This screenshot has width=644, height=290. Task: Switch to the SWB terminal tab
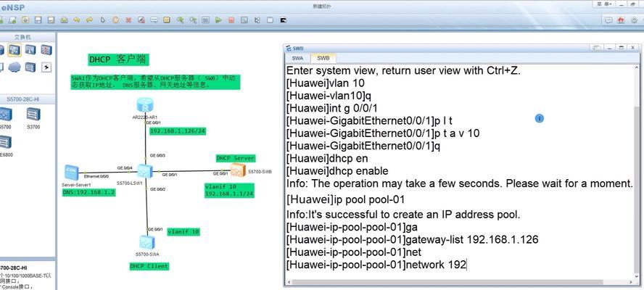[x=323, y=58]
